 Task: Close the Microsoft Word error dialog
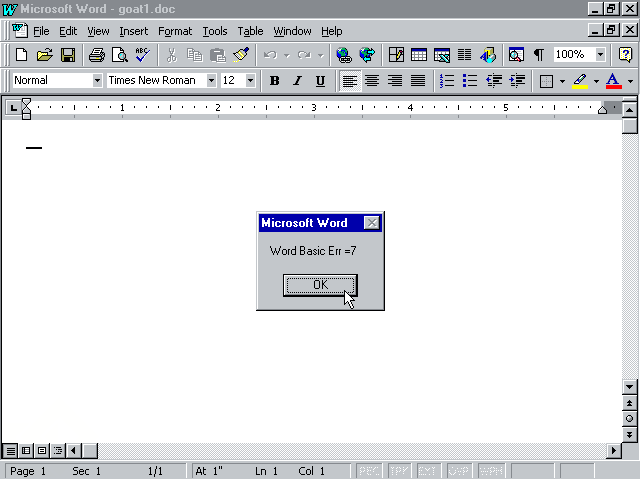click(x=371, y=223)
